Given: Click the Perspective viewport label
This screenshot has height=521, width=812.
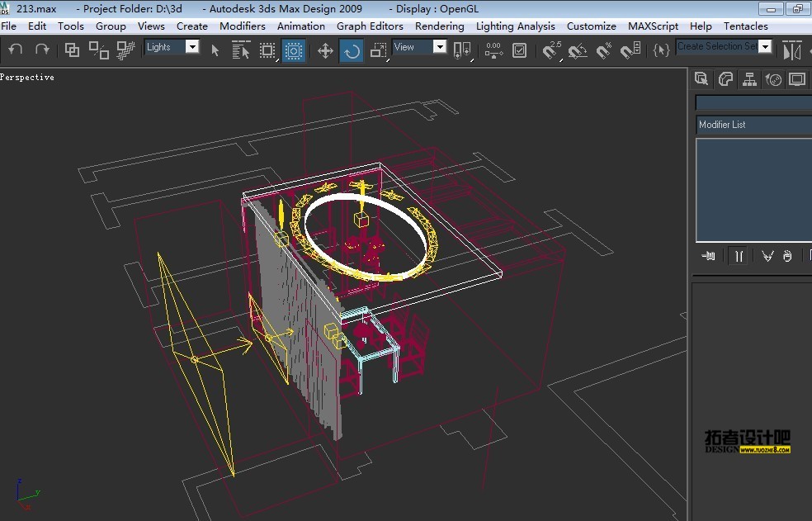Looking at the screenshot, I should tap(27, 78).
